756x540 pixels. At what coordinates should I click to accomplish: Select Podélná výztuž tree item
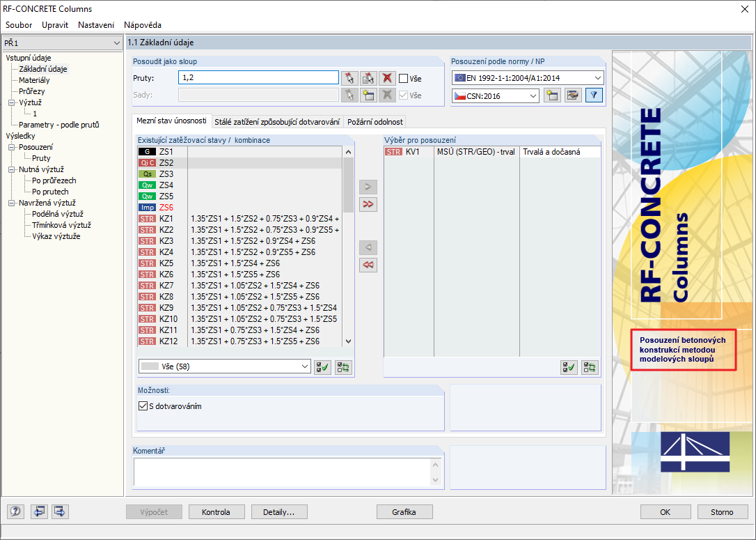click(58, 214)
